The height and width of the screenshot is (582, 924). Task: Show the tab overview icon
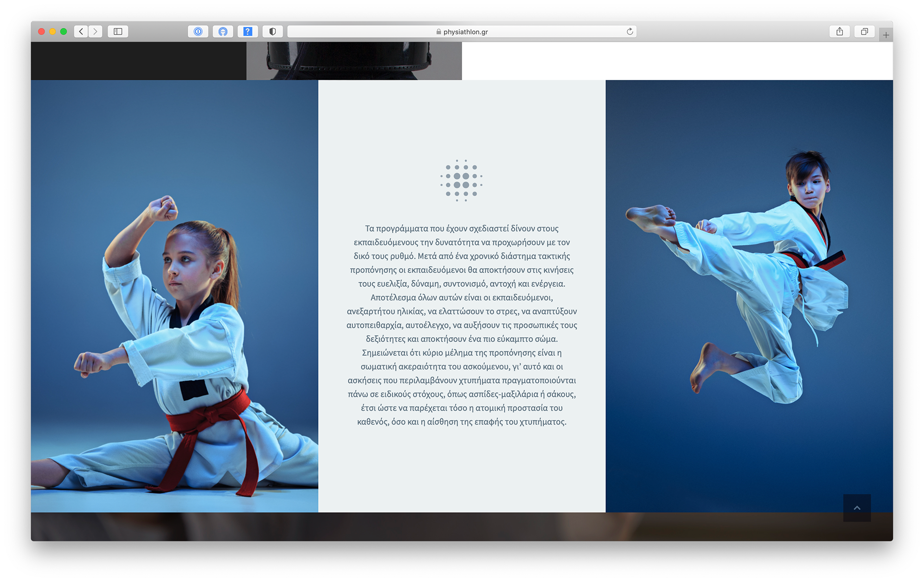coord(864,31)
